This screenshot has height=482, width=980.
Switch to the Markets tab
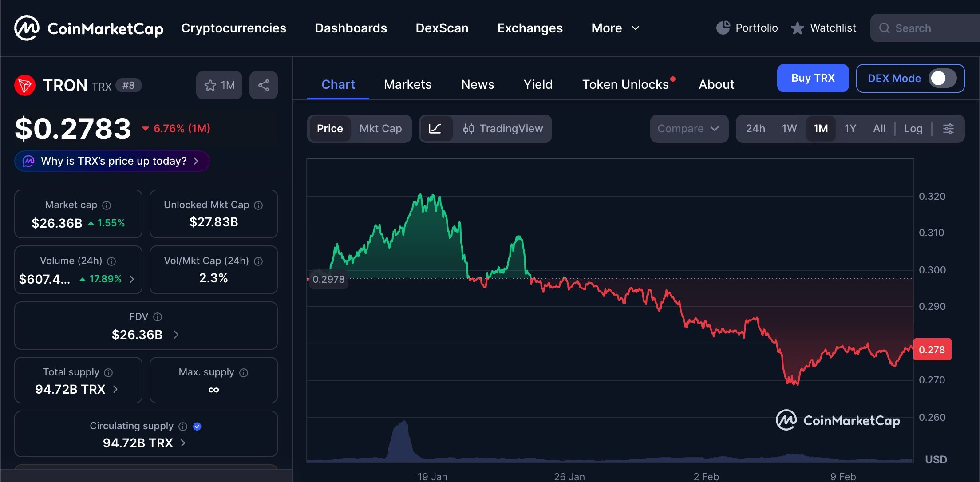[407, 84]
